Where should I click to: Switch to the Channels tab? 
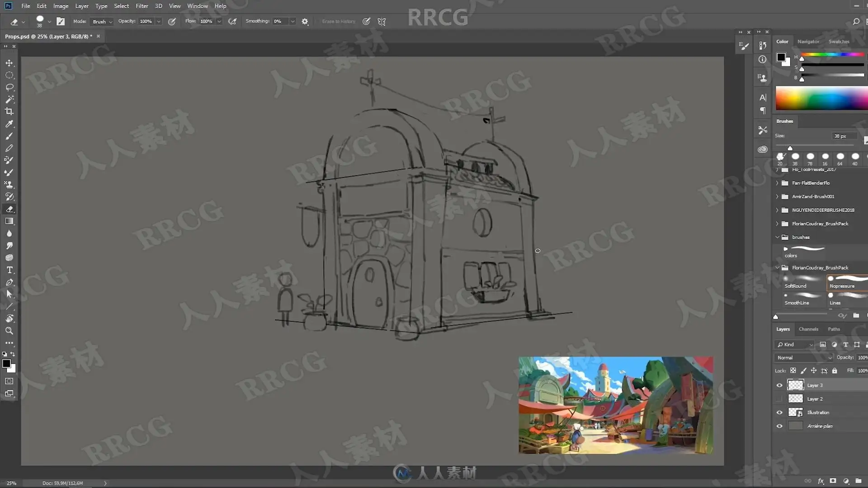[x=808, y=329]
